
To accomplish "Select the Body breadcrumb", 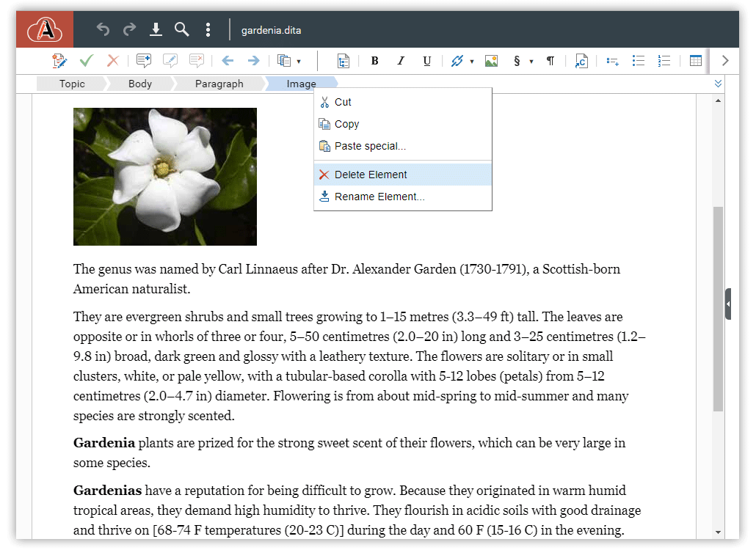I will pos(140,84).
